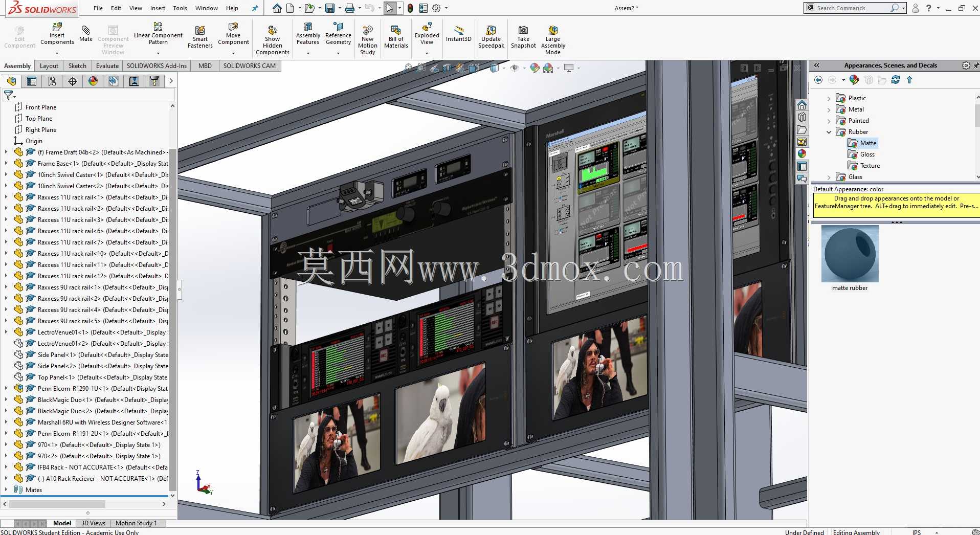This screenshot has width=980, height=535.
Task: Expand the FeatureManager tabs arrow
Action: [x=171, y=81]
